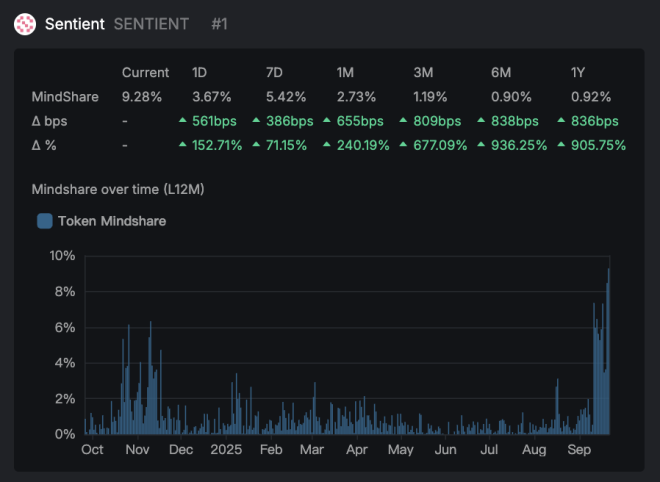Viewport: 660px width, 482px height.
Task: Click the up arrow beside 655bps
Action: coord(327,120)
